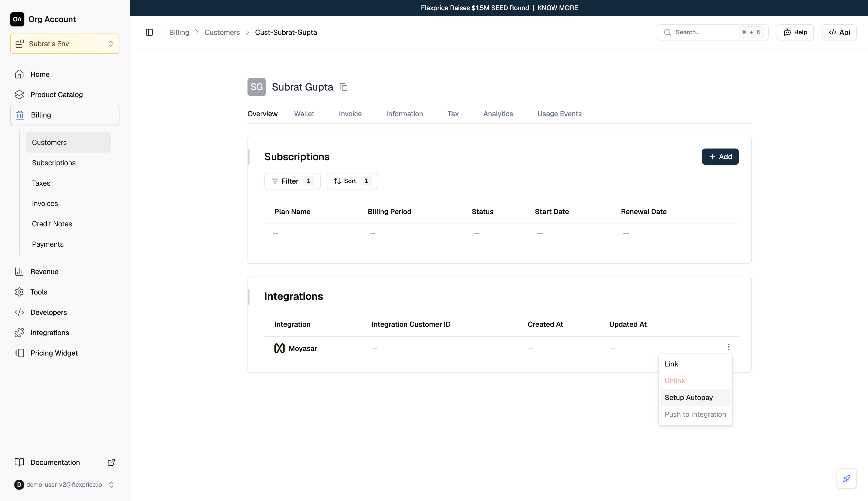868x501 pixels.
Task: Open Product Catalog in the sidebar
Action: 65,95
